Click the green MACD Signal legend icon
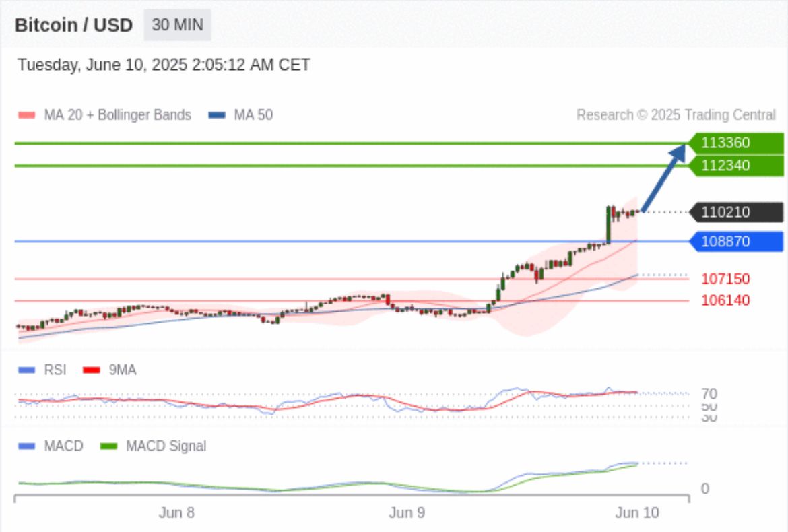This screenshot has width=788, height=532. coord(108,446)
